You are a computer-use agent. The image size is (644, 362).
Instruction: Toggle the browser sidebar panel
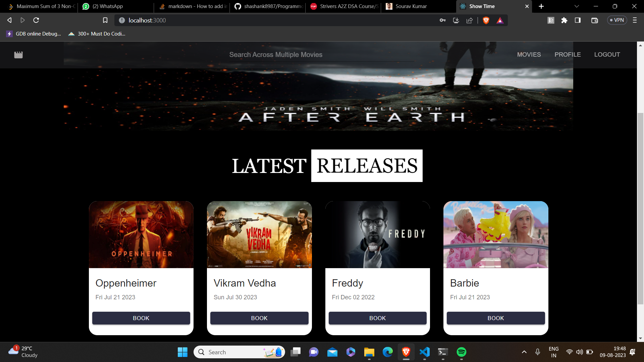[x=578, y=20]
